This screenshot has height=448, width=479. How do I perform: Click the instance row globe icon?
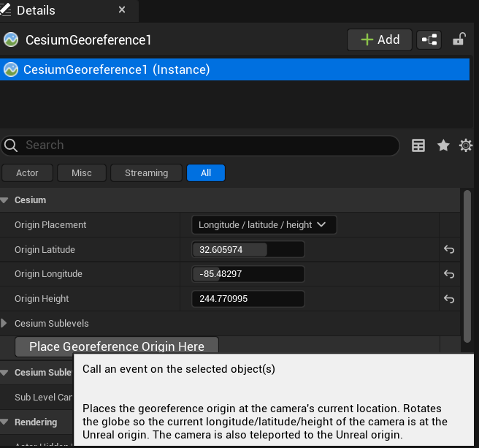pos(11,69)
